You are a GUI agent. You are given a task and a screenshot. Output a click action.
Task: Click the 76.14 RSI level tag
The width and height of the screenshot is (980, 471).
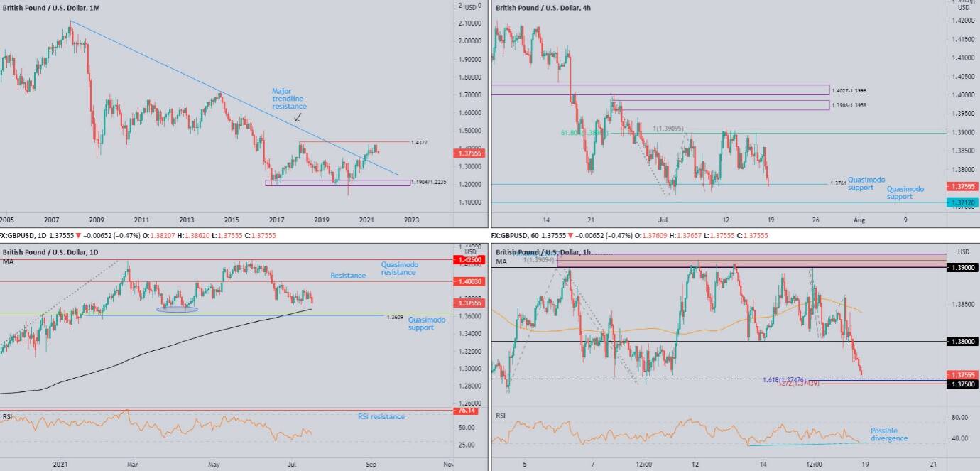(468, 411)
